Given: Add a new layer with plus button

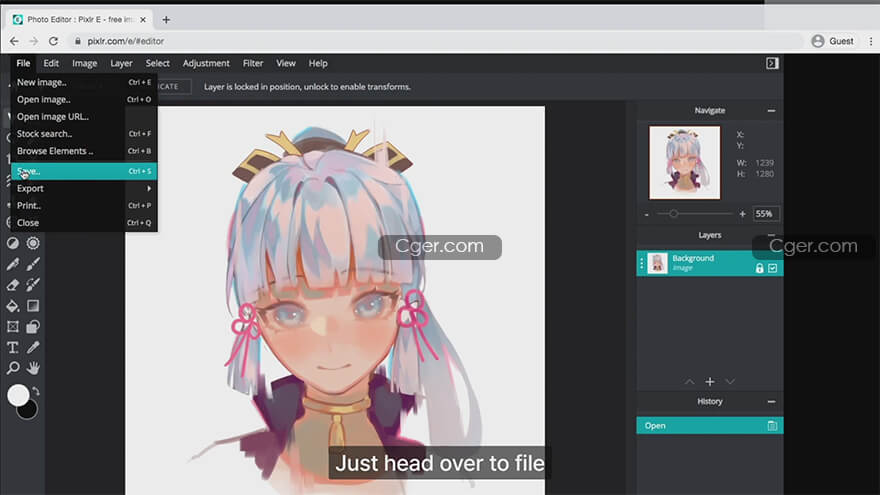Looking at the screenshot, I should click(x=710, y=382).
